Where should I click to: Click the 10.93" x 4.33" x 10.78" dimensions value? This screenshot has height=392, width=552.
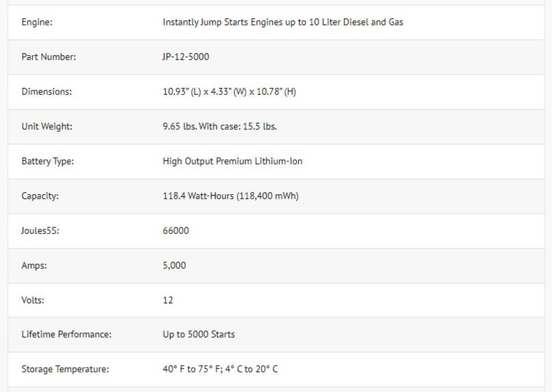[229, 92]
